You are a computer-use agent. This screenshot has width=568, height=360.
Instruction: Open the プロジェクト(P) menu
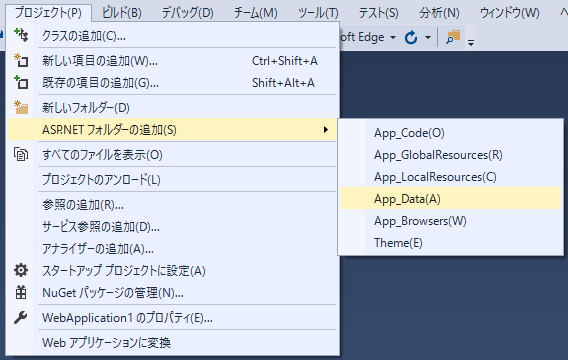click(x=48, y=13)
